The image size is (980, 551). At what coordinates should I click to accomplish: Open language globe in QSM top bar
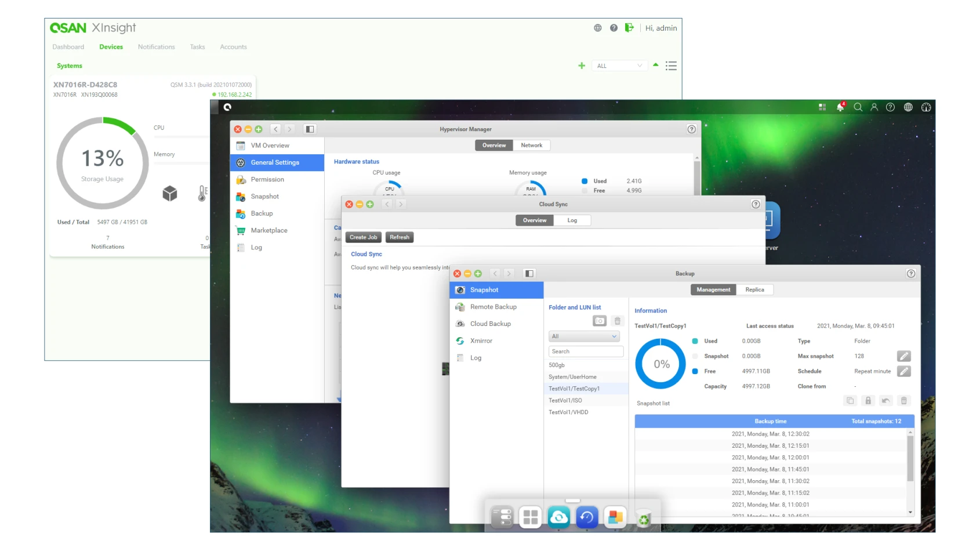[908, 107]
